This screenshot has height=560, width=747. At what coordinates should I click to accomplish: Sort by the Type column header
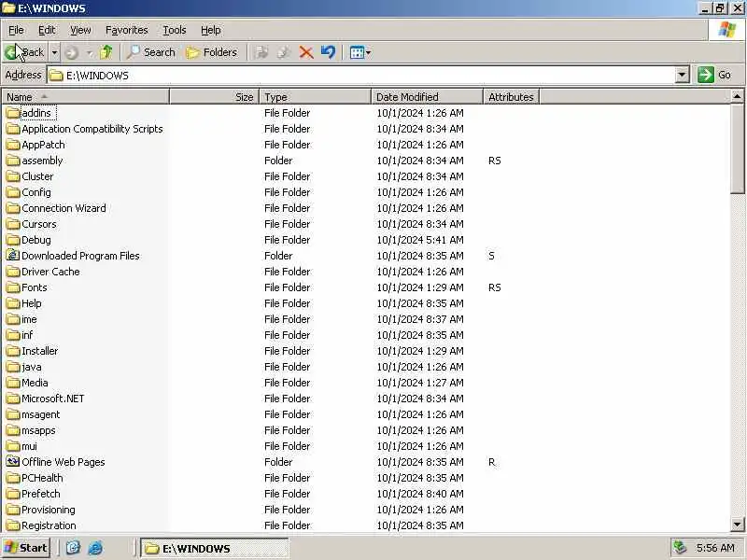coord(315,97)
